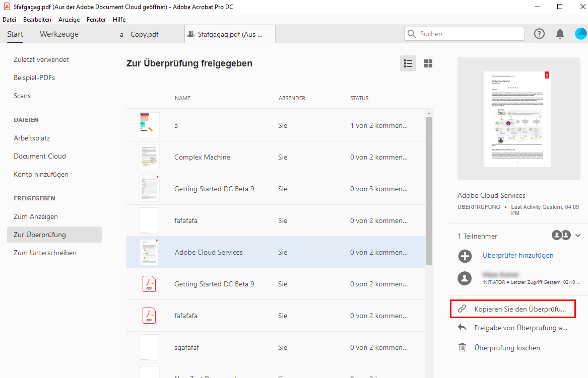Click the link chain icon
The width and height of the screenshot is (588, 378).
click(462, 309)
